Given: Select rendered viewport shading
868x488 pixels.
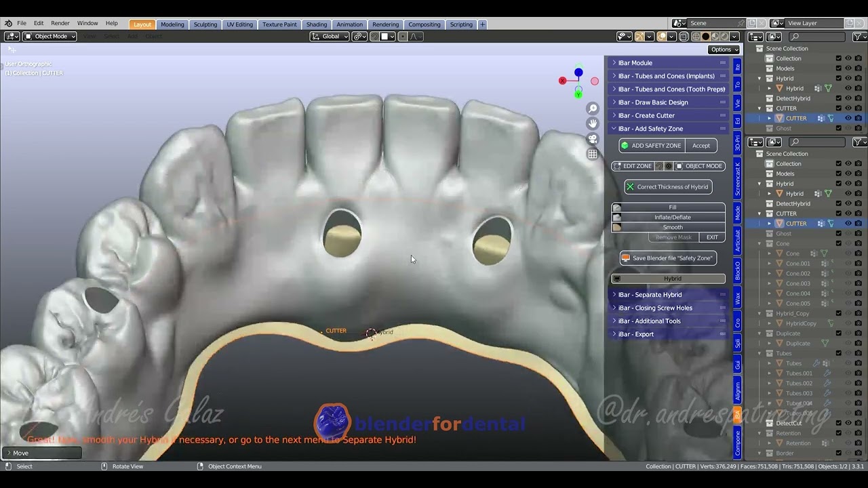Looking at the screenshot, I should (724, 37).
